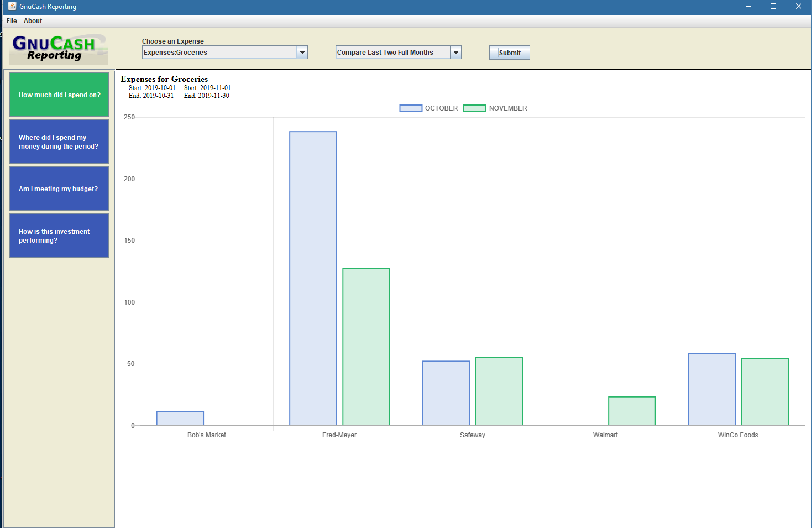Select 'How much did I spend on?'

[x=59, y=95]
